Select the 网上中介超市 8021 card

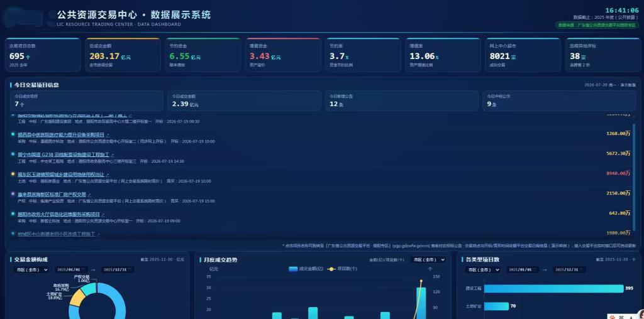coord(523,55)
